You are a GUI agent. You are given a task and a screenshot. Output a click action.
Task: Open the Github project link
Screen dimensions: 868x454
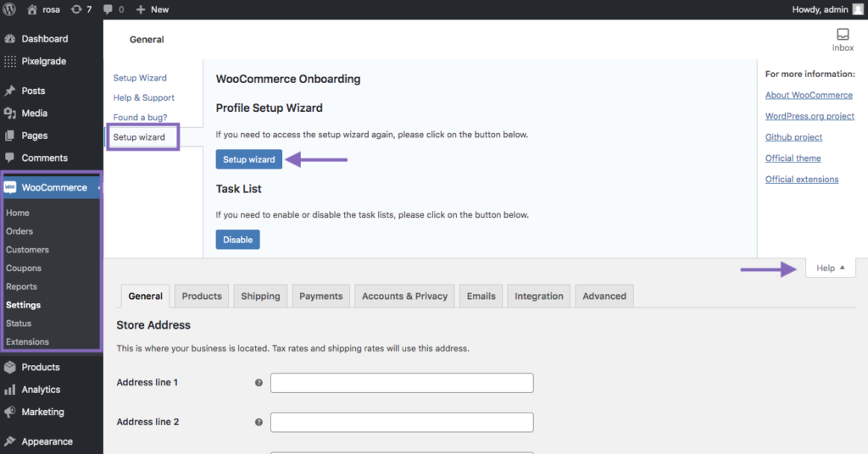coord(793,137)
